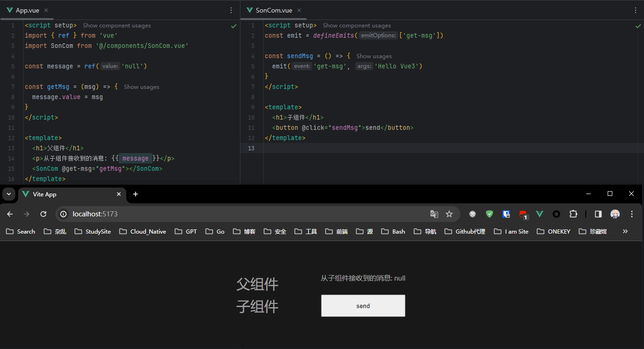This screenshot has width=644, height=349.
Task: Click Show component usages in App.vue
Action: [x=117, y=26]
